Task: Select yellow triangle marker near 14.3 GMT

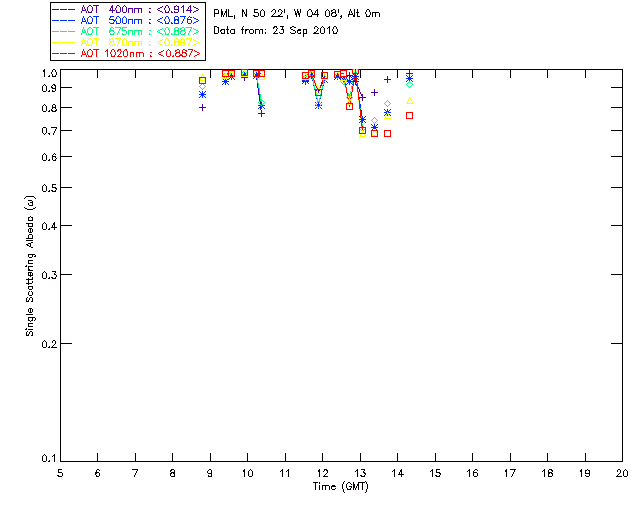Action: tap(409, 101)
